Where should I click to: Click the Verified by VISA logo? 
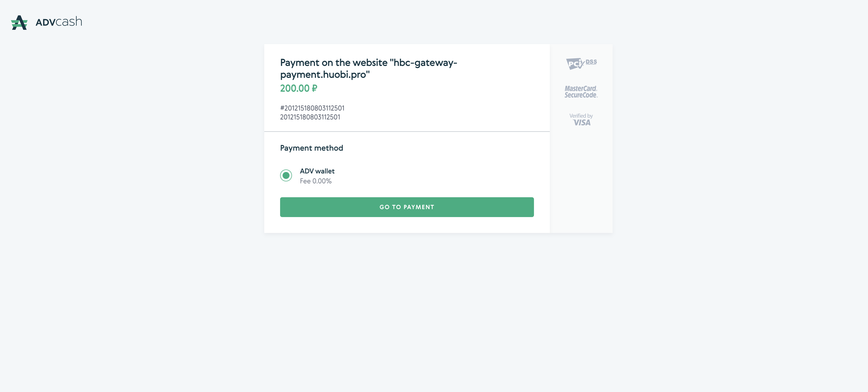[x=581, y=119]
